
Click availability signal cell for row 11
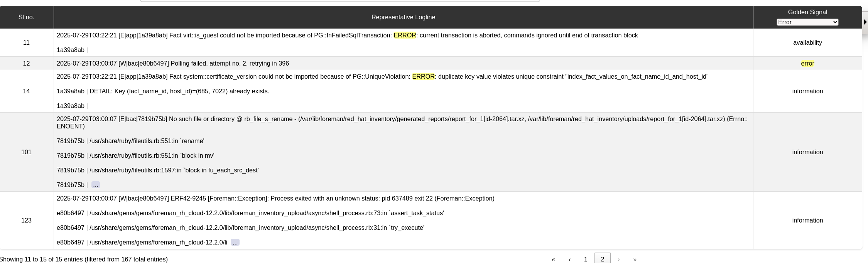[x=807, y=43]
